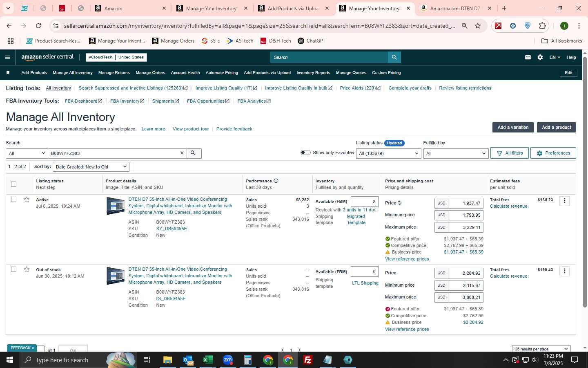The height and width of the screenshot is (368, 588).
Task: Click the inventory search magnifier button
Action: (x=194, y=153)
